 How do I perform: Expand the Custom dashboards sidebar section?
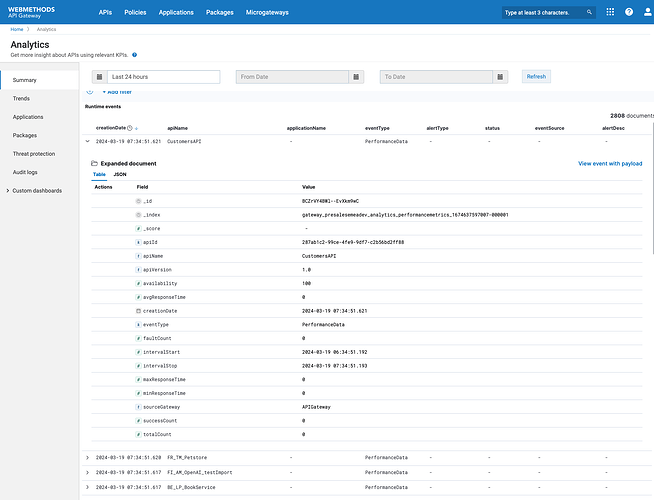tap(7, 190)
